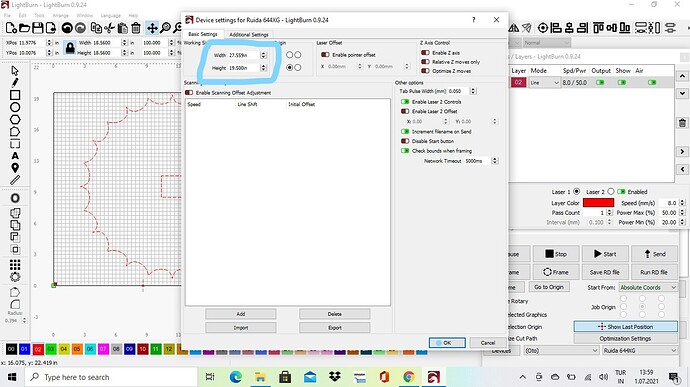Switch to the Additional Settings tab
Screen dimensions: 690x387
point(249,34)
